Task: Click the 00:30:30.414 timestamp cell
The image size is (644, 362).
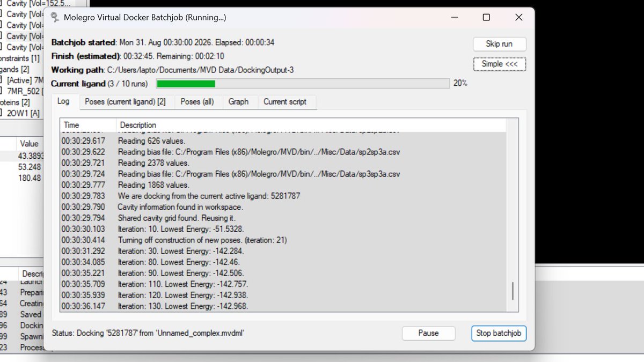Action: (83, 240)
